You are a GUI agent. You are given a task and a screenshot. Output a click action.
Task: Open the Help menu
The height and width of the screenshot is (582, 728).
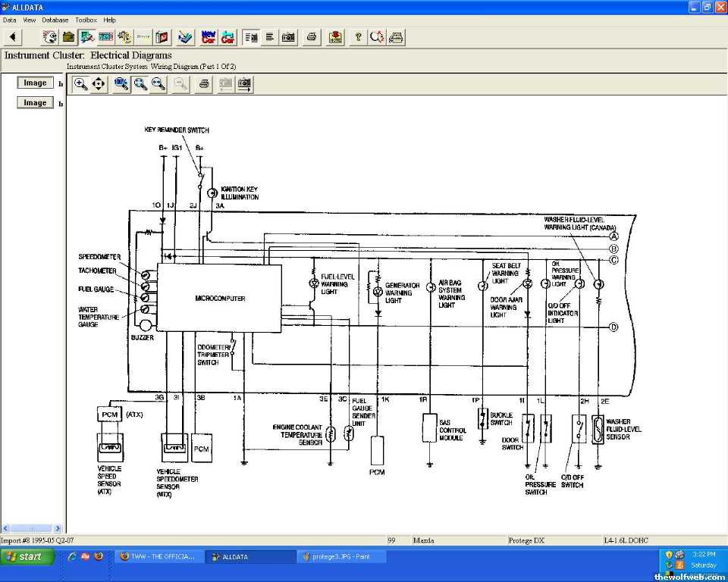pyautogui.click(x=110, y=20)
